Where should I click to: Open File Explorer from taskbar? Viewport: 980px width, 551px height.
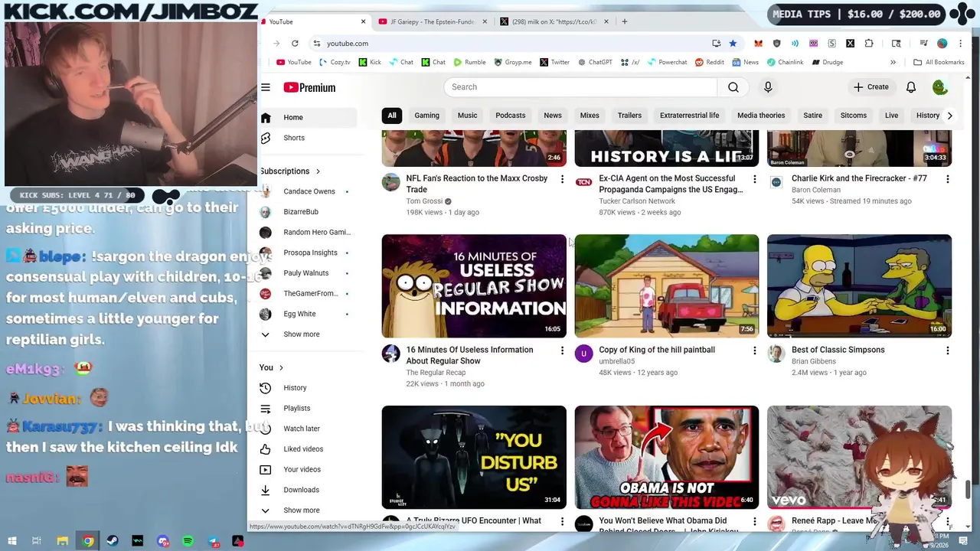coord(62,541)
